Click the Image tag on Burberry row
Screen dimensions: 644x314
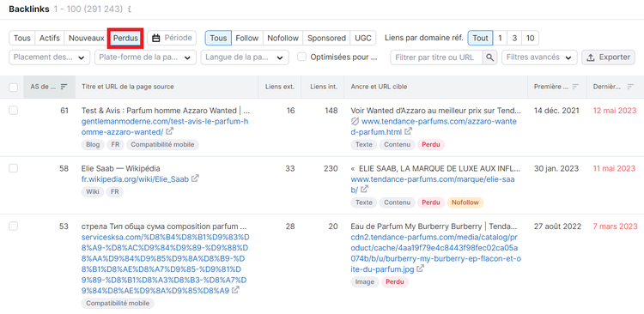click(x=365, y=282)
